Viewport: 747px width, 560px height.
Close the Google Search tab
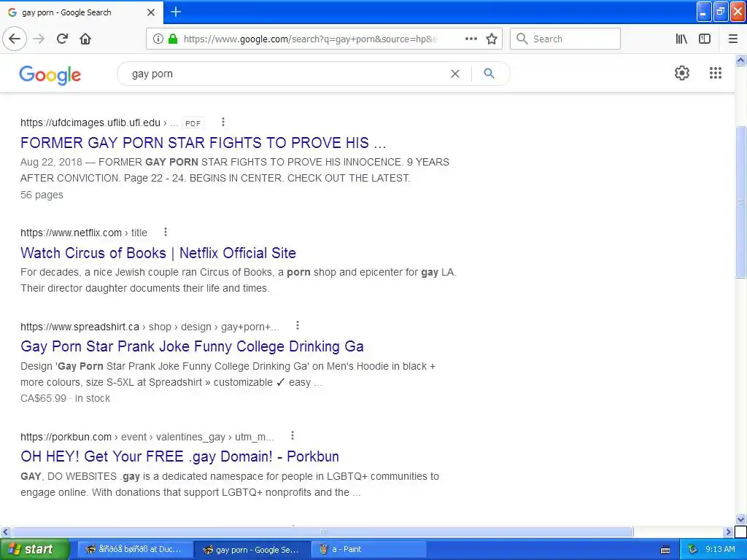point(151,12)
